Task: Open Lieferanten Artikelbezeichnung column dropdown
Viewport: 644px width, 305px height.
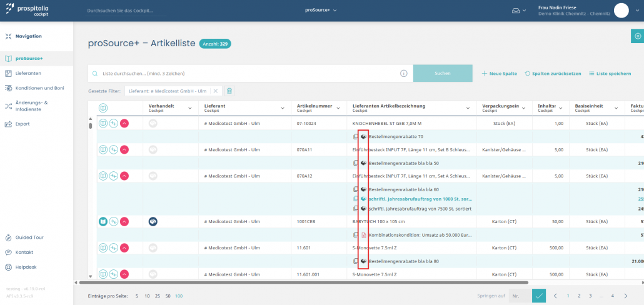Action: coord(468,108)
